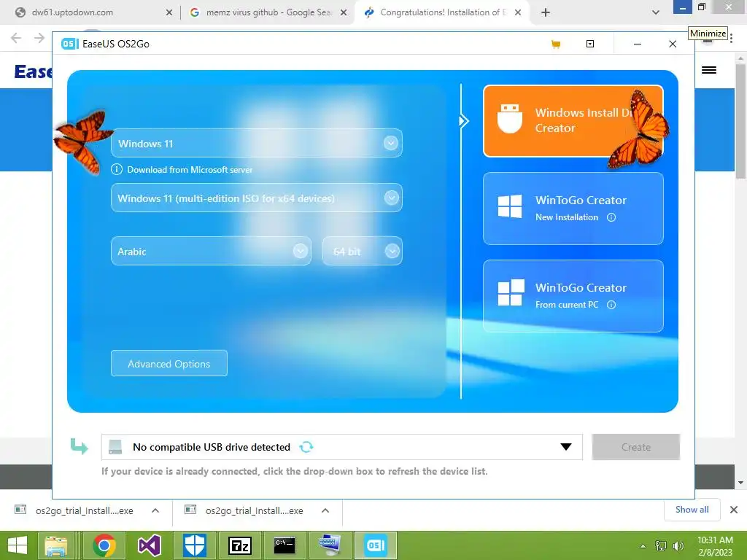This screenshot has height=560, width=747.
Task: Click Show all downloads button
Action: 692,510
